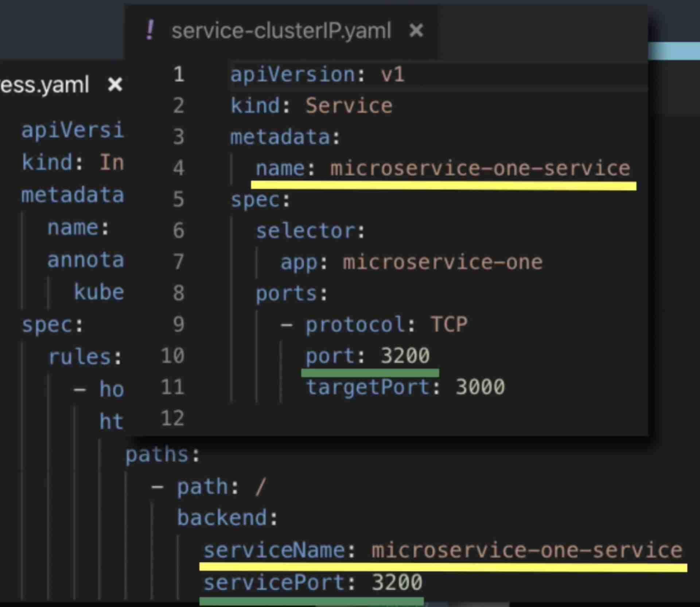Click 'path: /' in ingress file

[x=221, y=487]
